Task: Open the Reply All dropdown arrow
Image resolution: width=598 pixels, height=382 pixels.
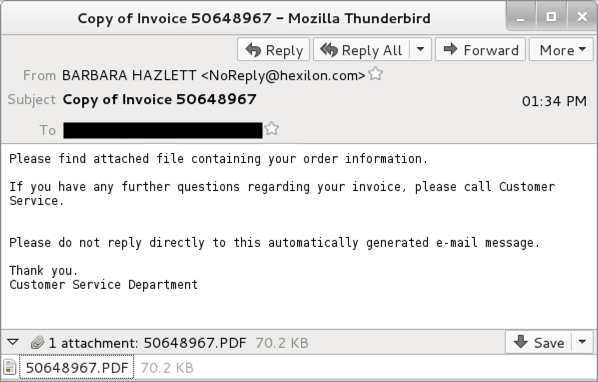Action: click(421, 50)
